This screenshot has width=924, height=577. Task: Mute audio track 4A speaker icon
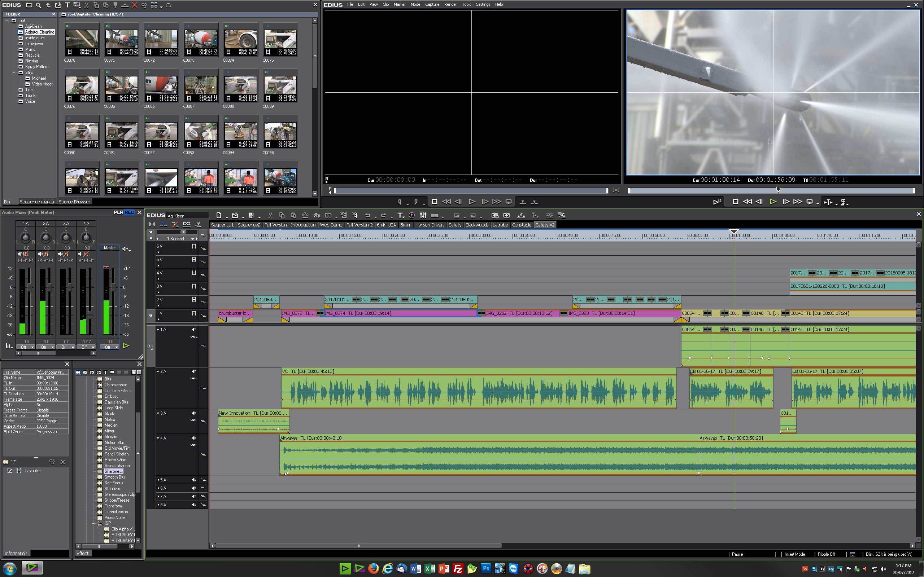[193, 438]
